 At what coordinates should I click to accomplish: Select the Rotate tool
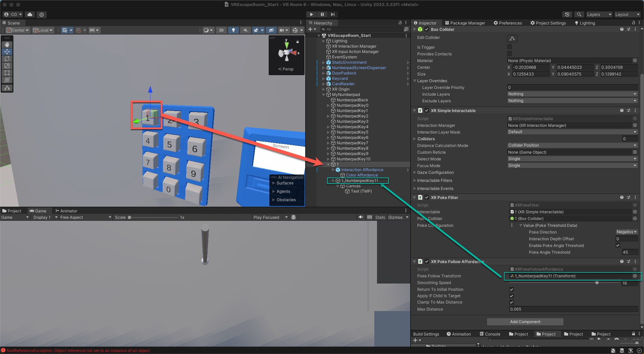point(7,59)
